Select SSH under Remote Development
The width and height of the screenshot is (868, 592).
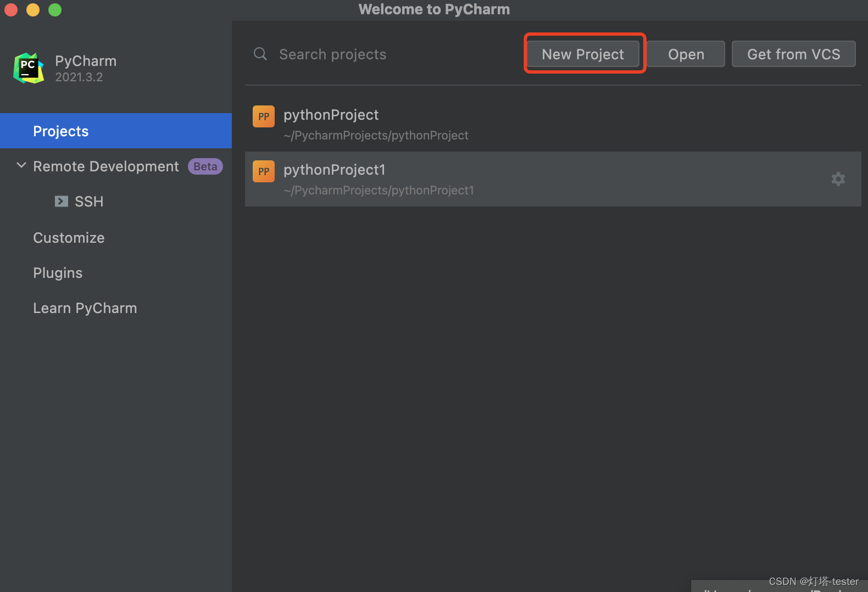coord(89,202)
